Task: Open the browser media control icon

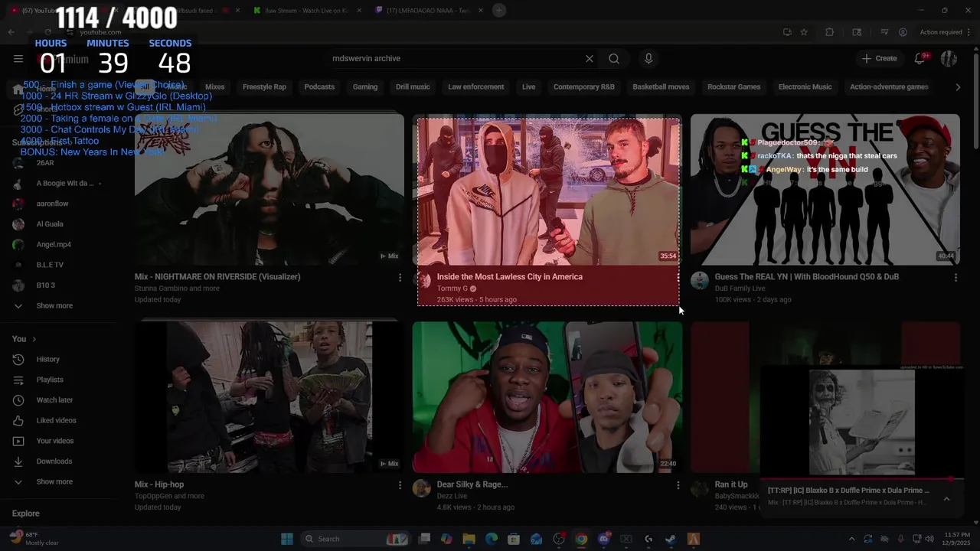Action: point(884,32)
